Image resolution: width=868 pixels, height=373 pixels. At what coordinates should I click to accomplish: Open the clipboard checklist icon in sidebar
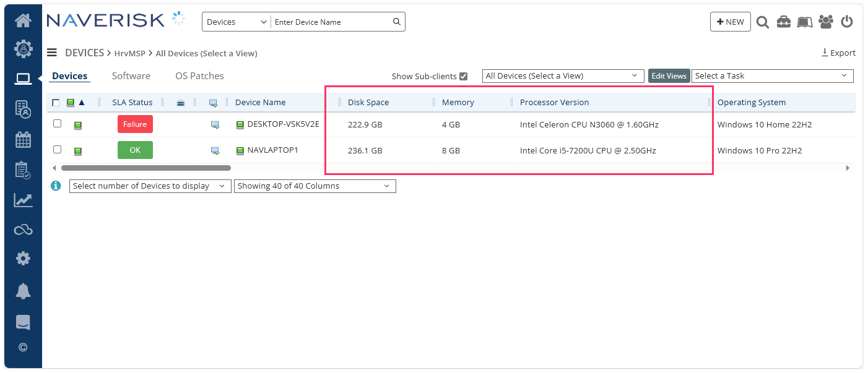click(23, 170)
